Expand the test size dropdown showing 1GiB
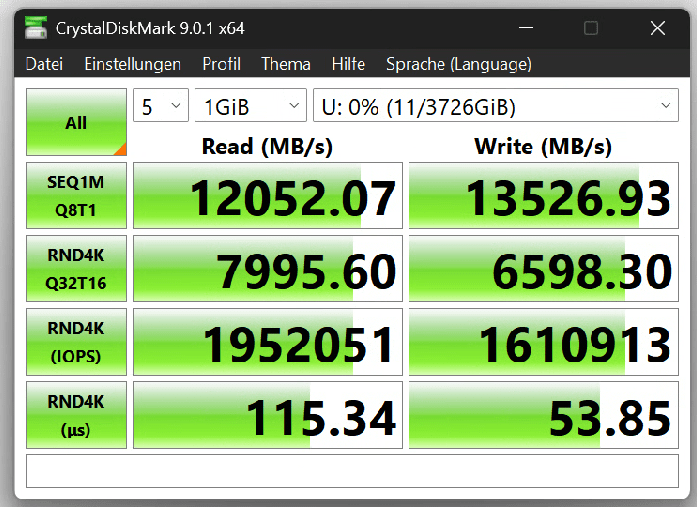697x507 pixels. tap(251, 105)
